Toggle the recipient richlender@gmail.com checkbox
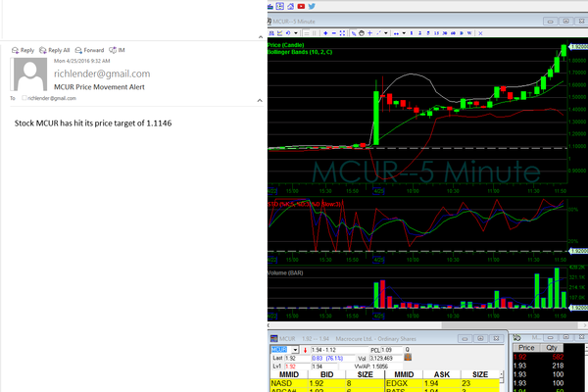Viewport: 588px width, 392px height. (x=24, y=99)
